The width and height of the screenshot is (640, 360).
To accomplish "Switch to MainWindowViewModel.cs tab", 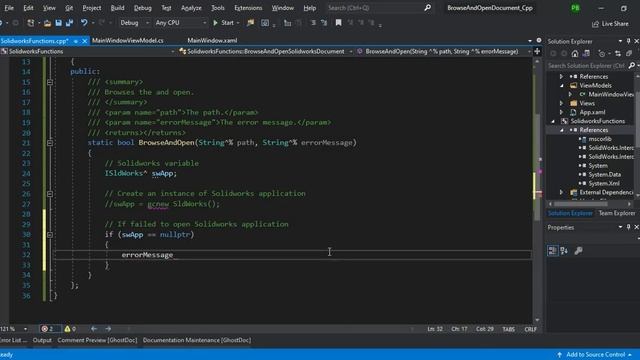I will pyautogui.click(x=127, y=40).
